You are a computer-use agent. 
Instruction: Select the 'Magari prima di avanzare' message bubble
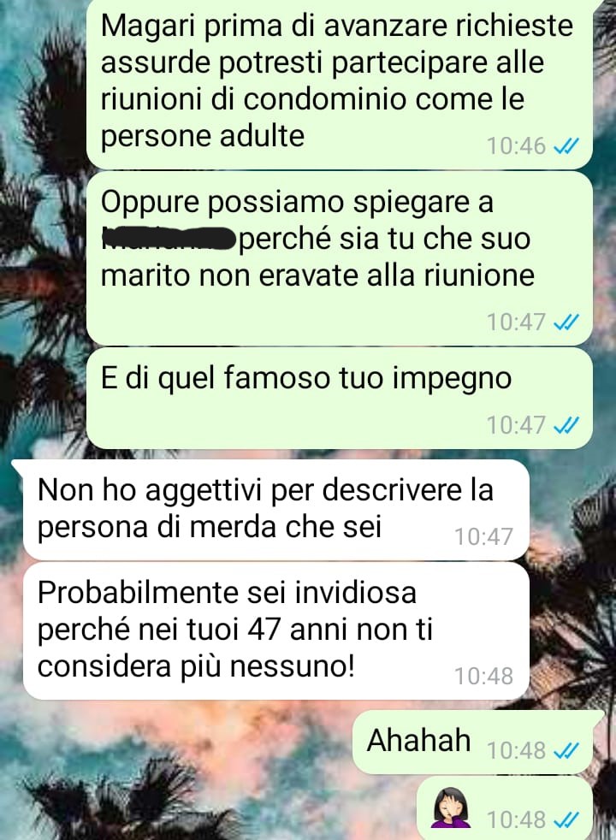(x=340, y=83)
